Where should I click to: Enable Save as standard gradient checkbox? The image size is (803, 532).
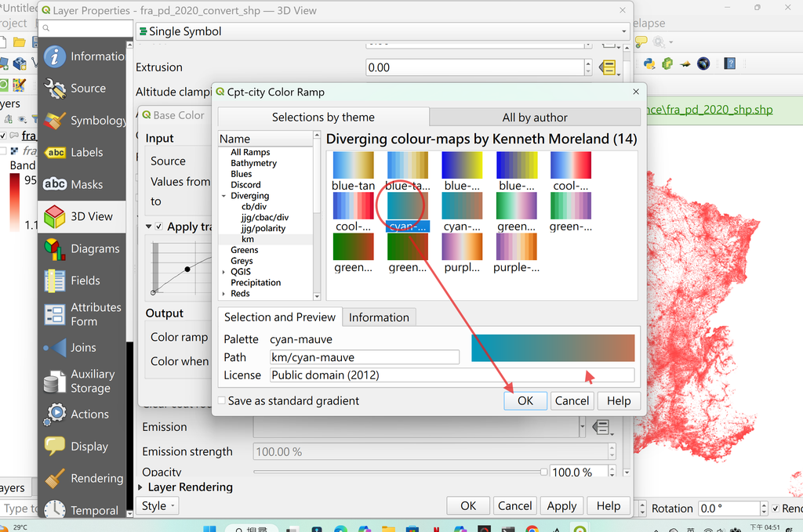[x=222, y=400]
